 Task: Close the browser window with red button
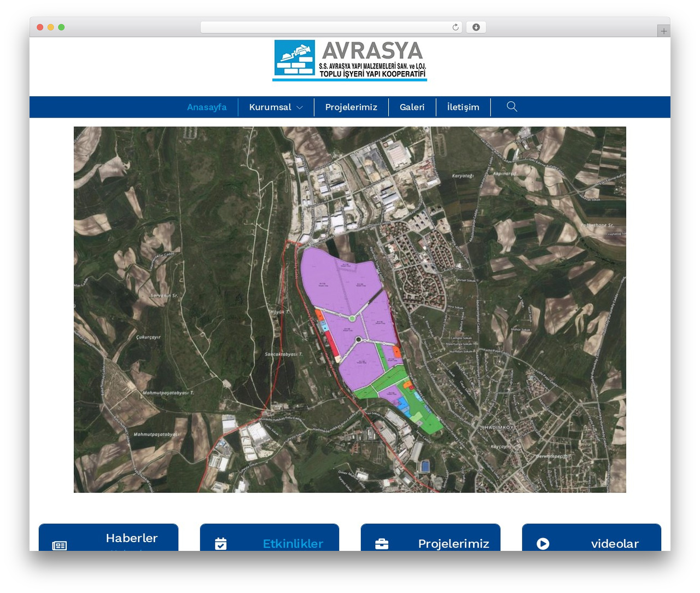(x=40, y=27)
